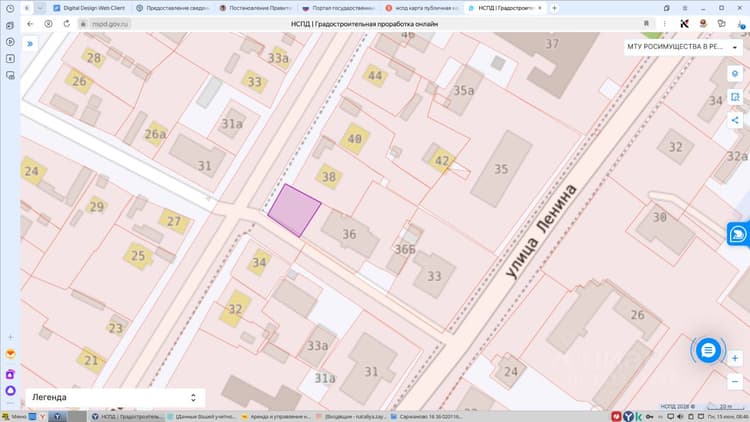The width and height of the screenshot is (750, 422).
Task: Click the share map icon
Action: coord(735,121)
